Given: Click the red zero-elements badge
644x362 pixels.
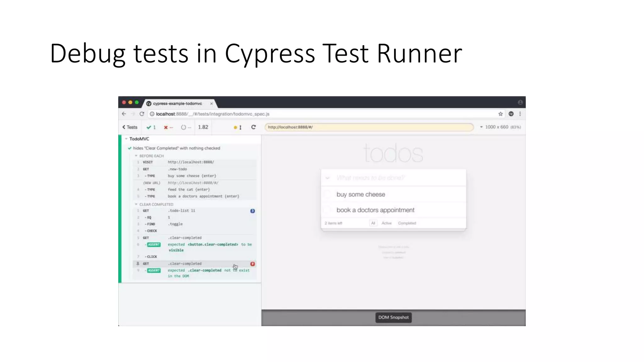Looking at the screenshot, I should [x=253, y=264].
